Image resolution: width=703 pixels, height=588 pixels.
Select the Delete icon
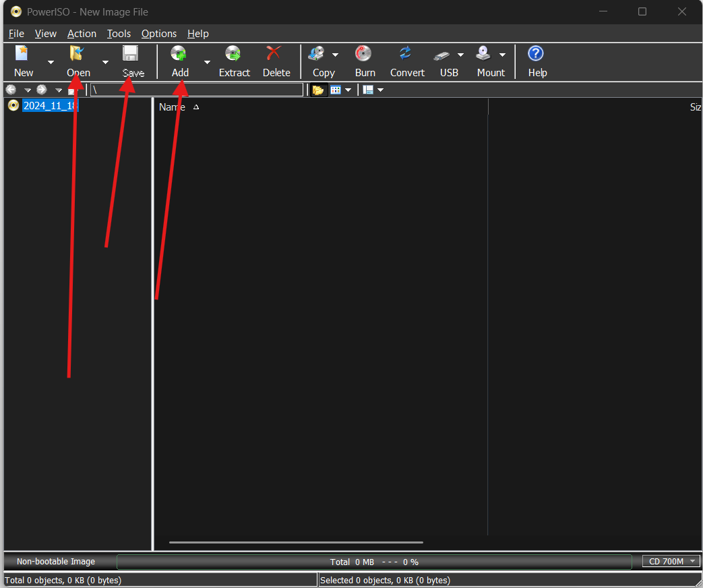click(276, 61)
